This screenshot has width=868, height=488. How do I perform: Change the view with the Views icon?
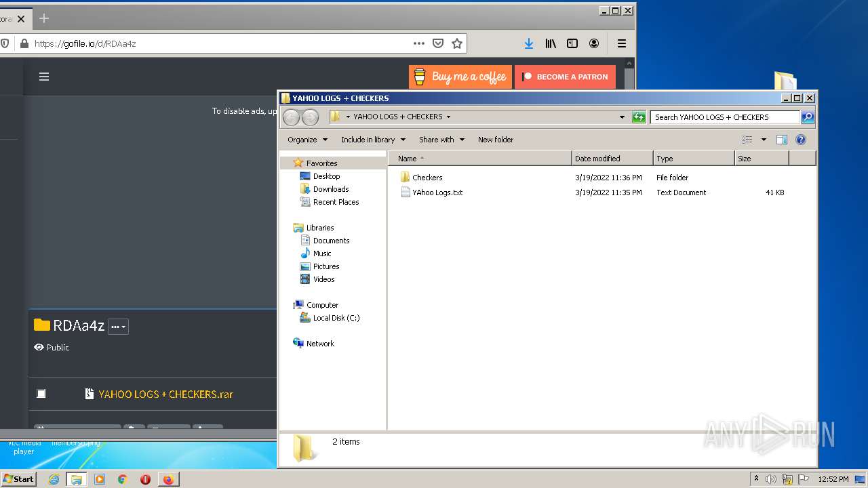click(x=747, y=140)
